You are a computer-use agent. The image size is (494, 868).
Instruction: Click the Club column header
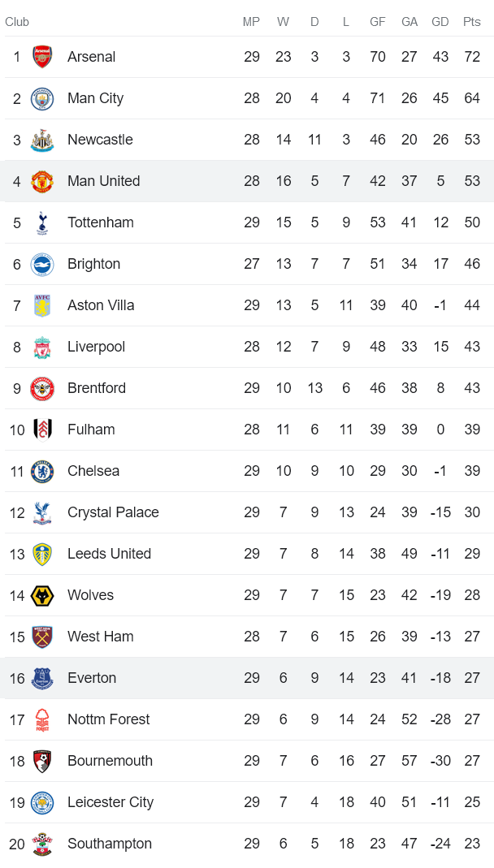point(17,22)
